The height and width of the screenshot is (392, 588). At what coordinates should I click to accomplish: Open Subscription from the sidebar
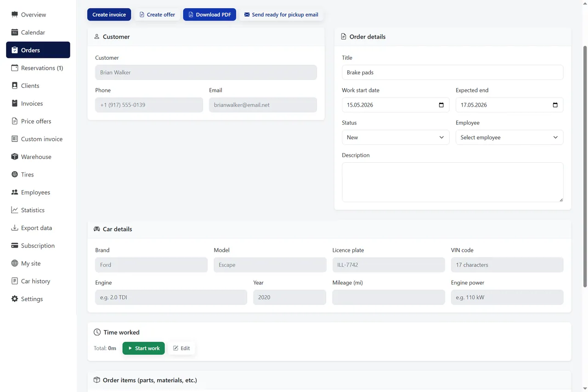(38, 245)
